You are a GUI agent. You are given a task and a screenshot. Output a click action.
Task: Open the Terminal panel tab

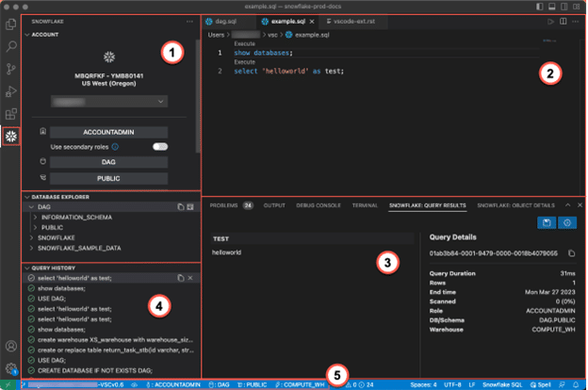click(365, 205)
